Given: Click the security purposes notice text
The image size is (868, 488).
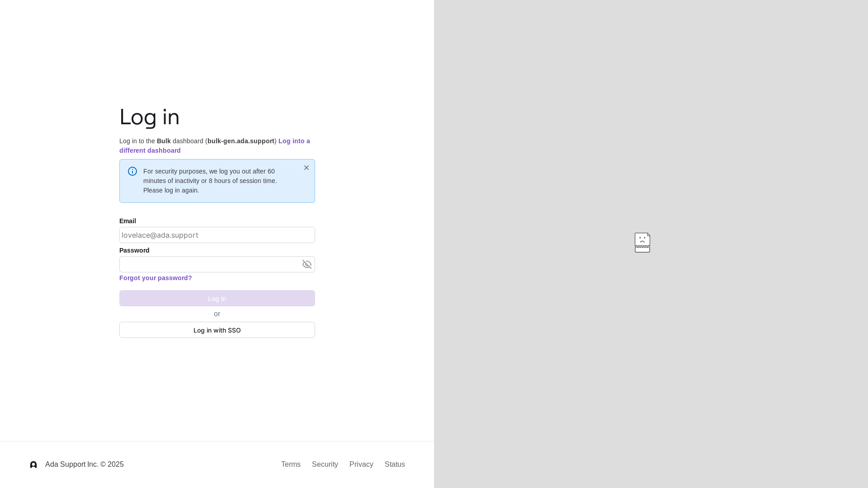Looking at the screenshot, I should [x=210, y=181].
